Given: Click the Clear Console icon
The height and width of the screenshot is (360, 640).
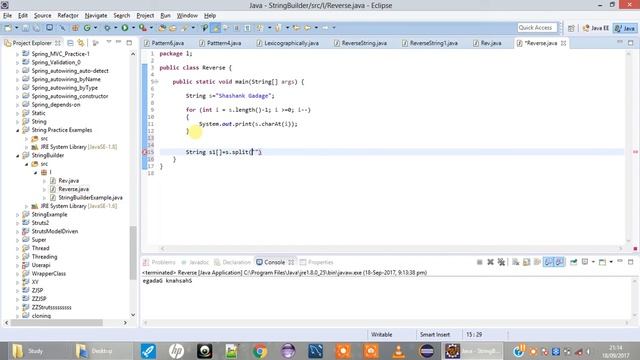Looking at the screenshot, I should 516,262.
